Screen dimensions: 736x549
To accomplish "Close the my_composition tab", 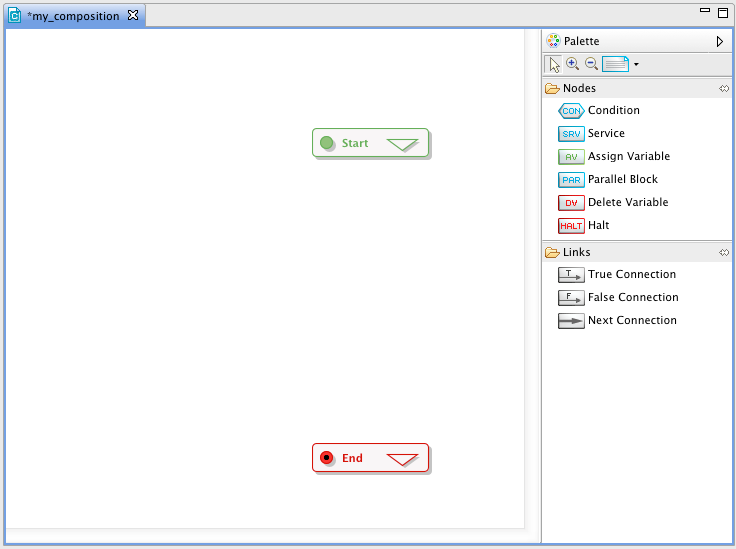I will 133,15.
